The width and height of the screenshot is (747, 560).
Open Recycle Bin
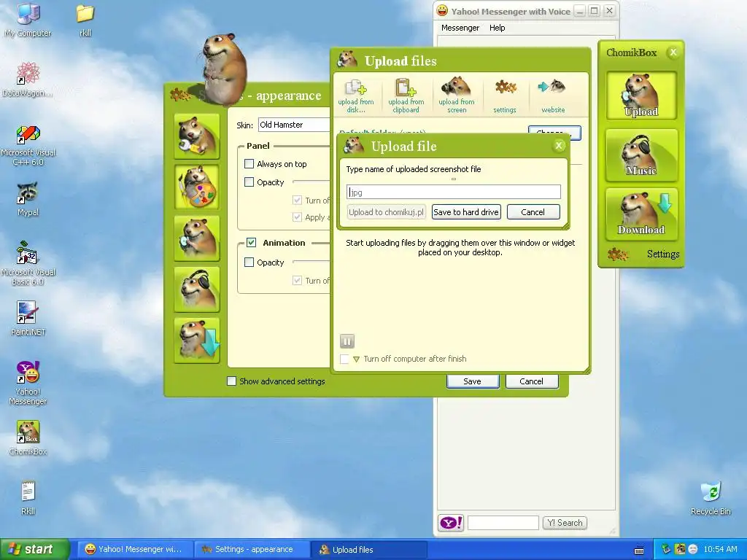pos(711,498)
